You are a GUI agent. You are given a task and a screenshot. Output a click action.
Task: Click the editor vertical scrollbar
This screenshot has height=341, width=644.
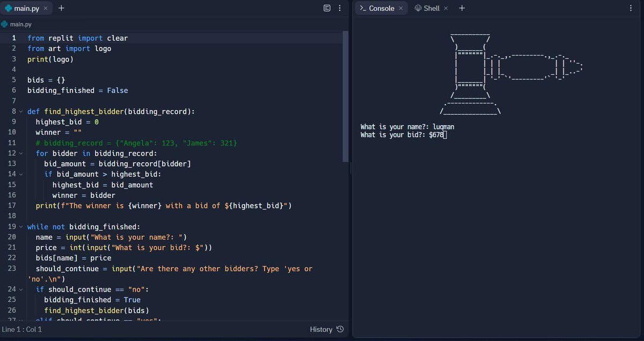tap(346, 97)
